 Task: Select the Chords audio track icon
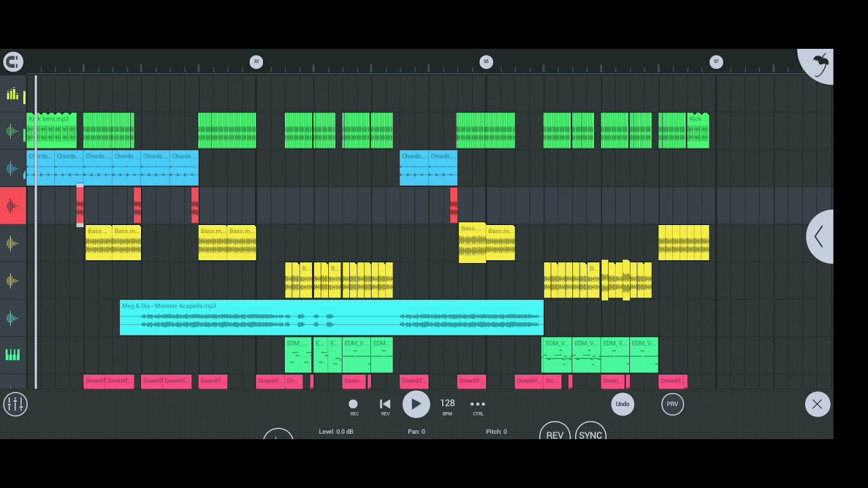point(12,169)
